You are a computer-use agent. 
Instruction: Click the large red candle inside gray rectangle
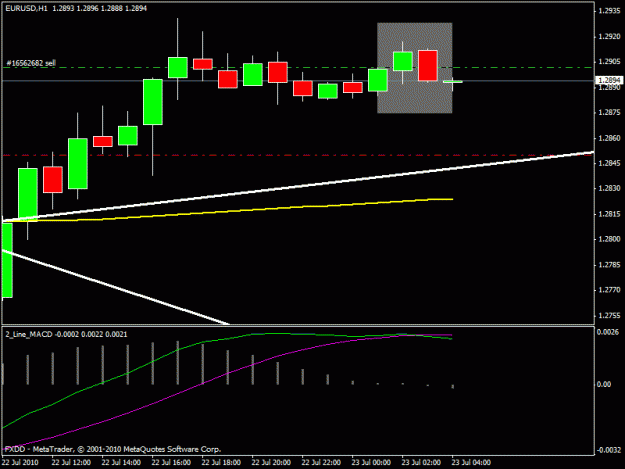coord(428,66)
